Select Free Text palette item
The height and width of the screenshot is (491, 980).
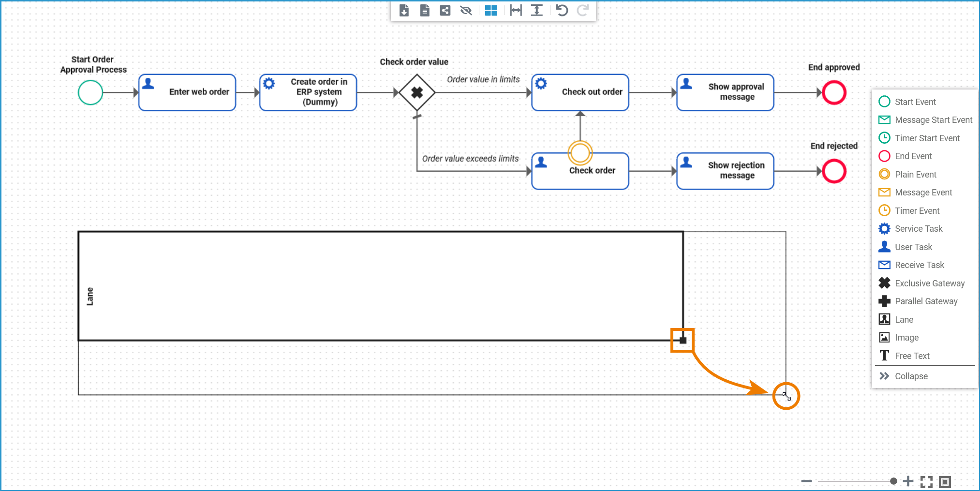[x=912, y=356]
